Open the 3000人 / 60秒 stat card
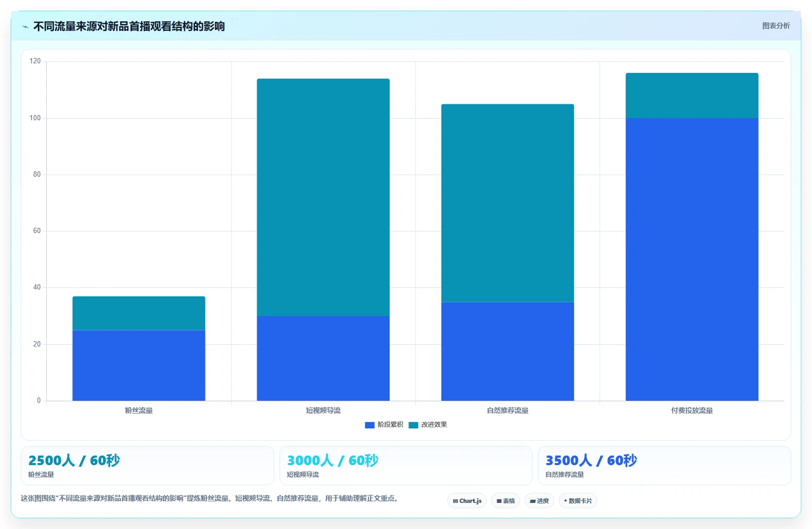 pos(406,466)
